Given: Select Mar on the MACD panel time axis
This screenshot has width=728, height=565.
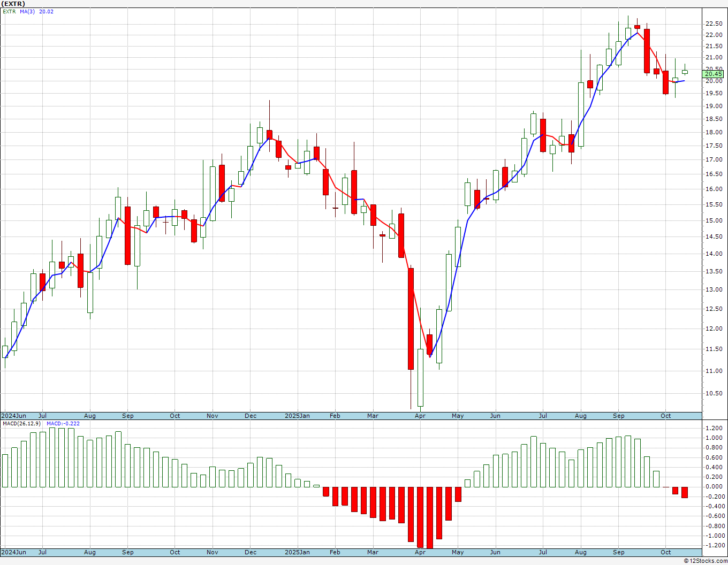Looking at the screenshot, I should (373, 552).
